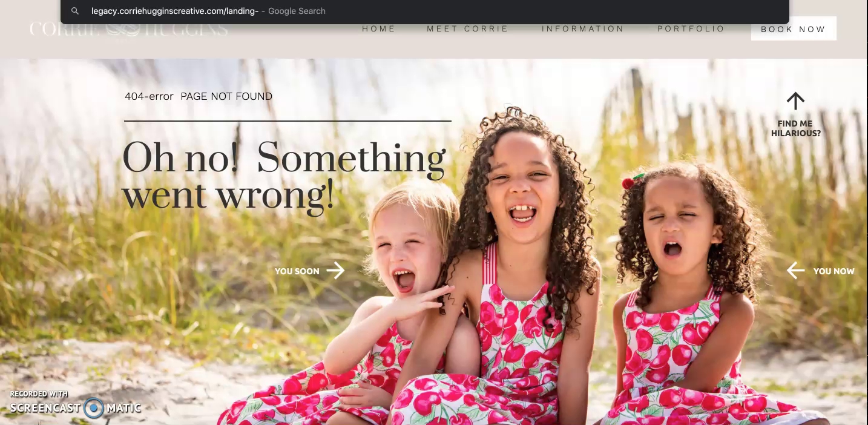The width and height of the screenshot is (868, 425).
Task: Open the HOME navigation item
Action: pyautogui.click(x=379, y=28)
